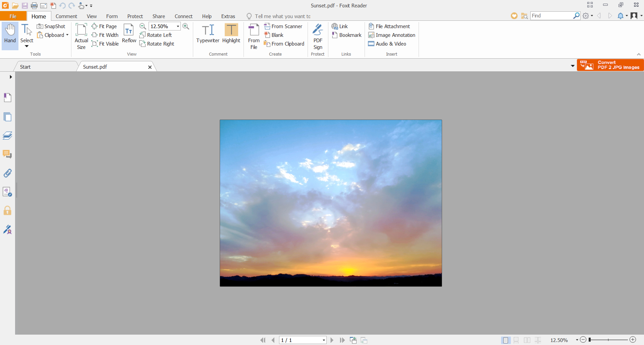644x345 pixels.
Task: Activate the Highlight tool
Action: coord(231,34)
